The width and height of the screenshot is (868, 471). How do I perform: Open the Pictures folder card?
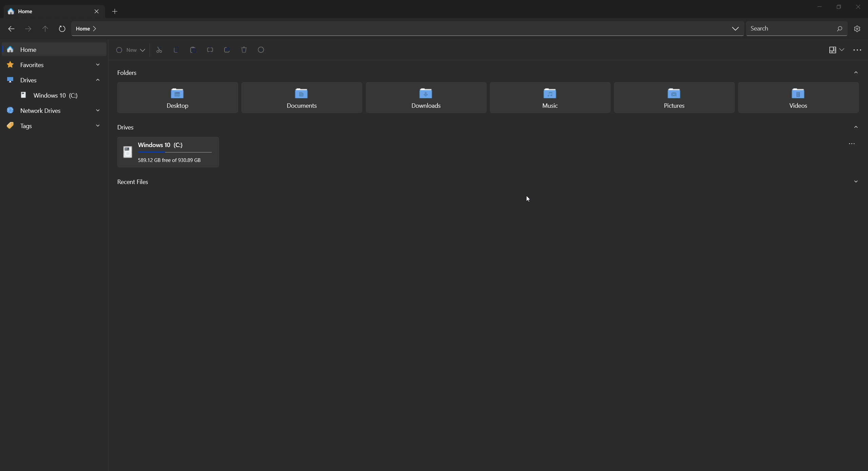(x=674, y=98)
